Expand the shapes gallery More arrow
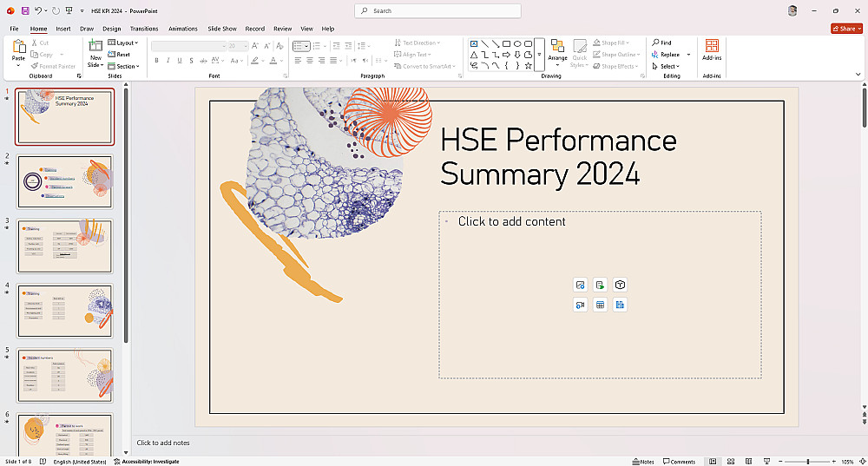This screenshot has width=868, height=466. 539,55
